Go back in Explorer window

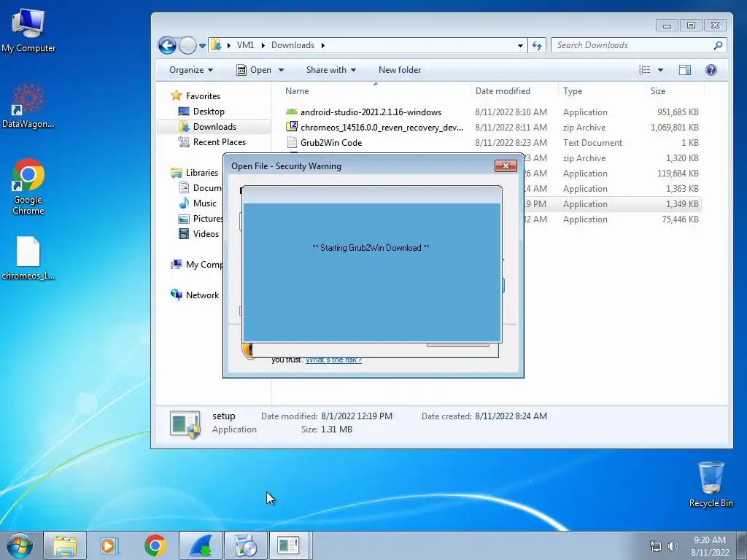click(167, 46)
